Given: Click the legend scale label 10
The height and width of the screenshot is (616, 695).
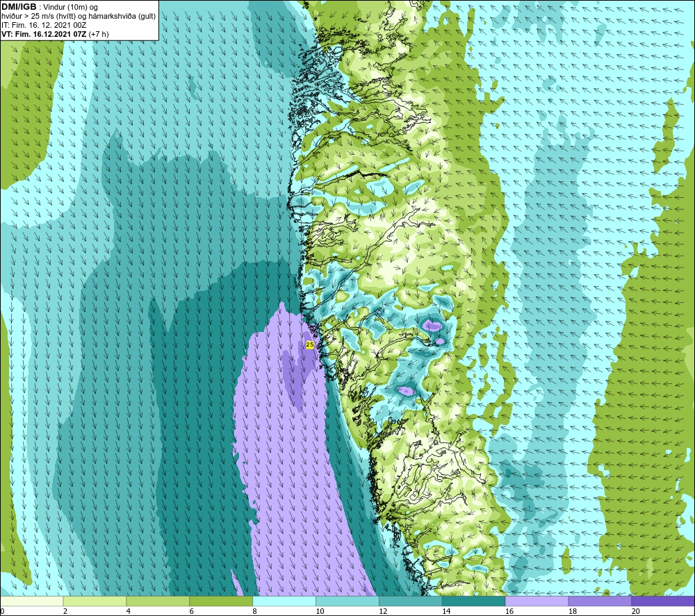Looking at the screenshot, I should pos(320,611).
